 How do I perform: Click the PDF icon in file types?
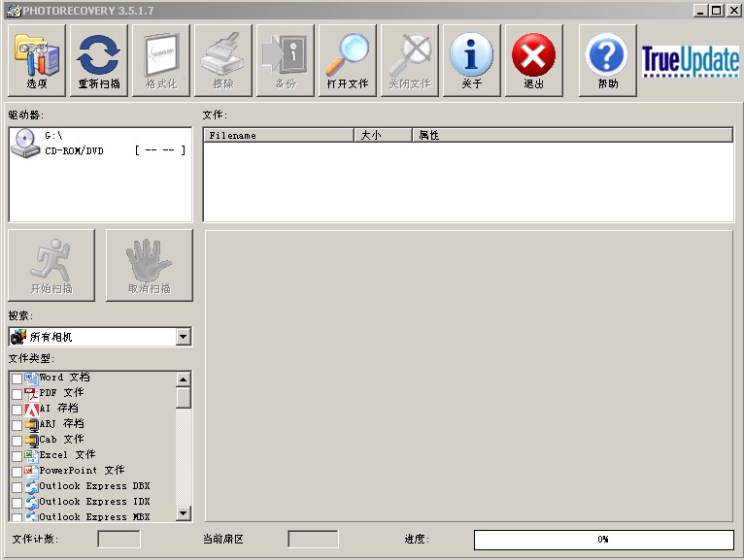(x=31, y=394)
